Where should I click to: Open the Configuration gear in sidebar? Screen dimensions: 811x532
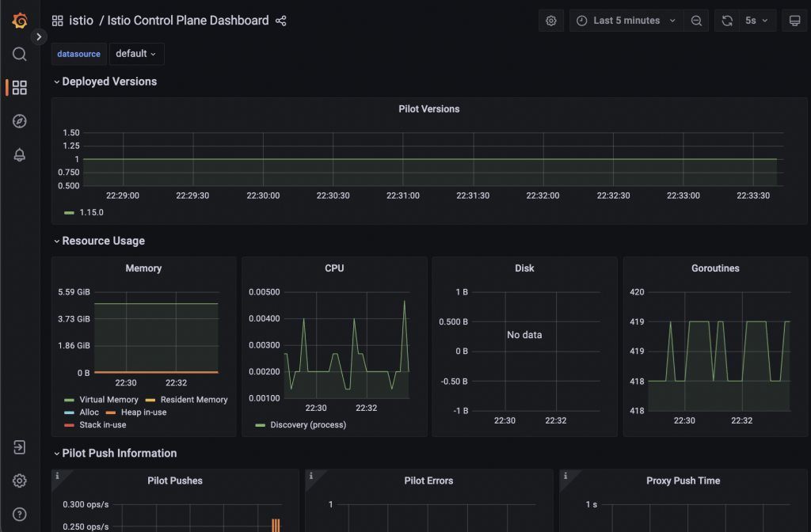click(x=20, y=481)
